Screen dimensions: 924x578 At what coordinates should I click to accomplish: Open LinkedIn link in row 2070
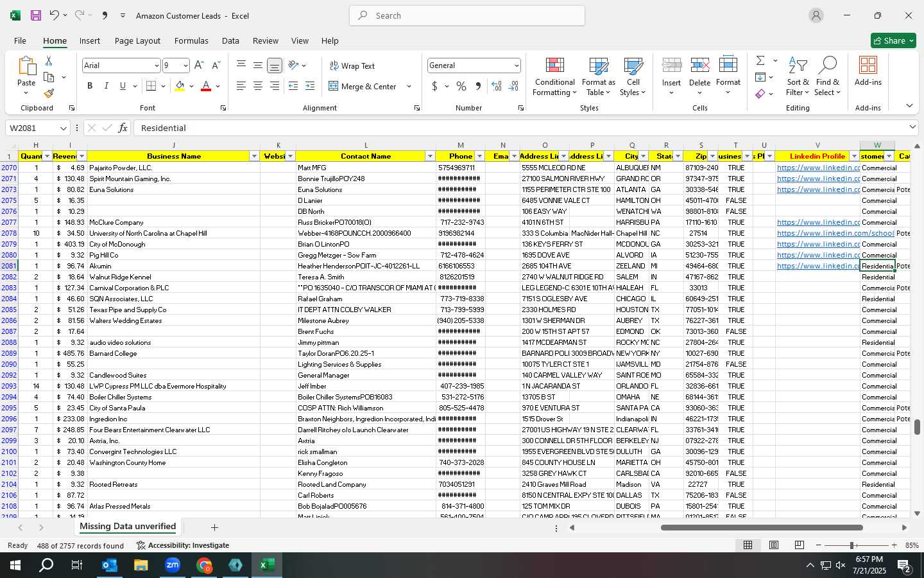coord(818,168)
